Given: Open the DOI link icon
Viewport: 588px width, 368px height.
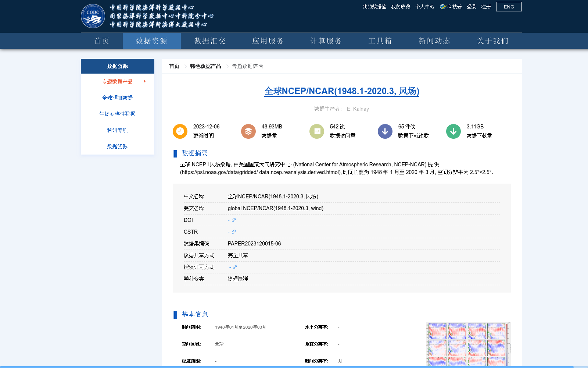Looking at the screenshot, I should coord(234,220).
